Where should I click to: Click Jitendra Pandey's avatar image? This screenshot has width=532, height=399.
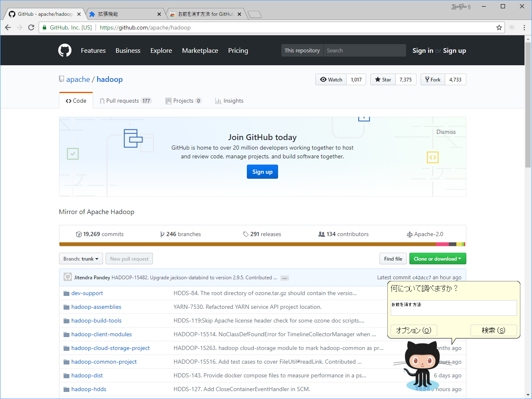click(68, 277)
